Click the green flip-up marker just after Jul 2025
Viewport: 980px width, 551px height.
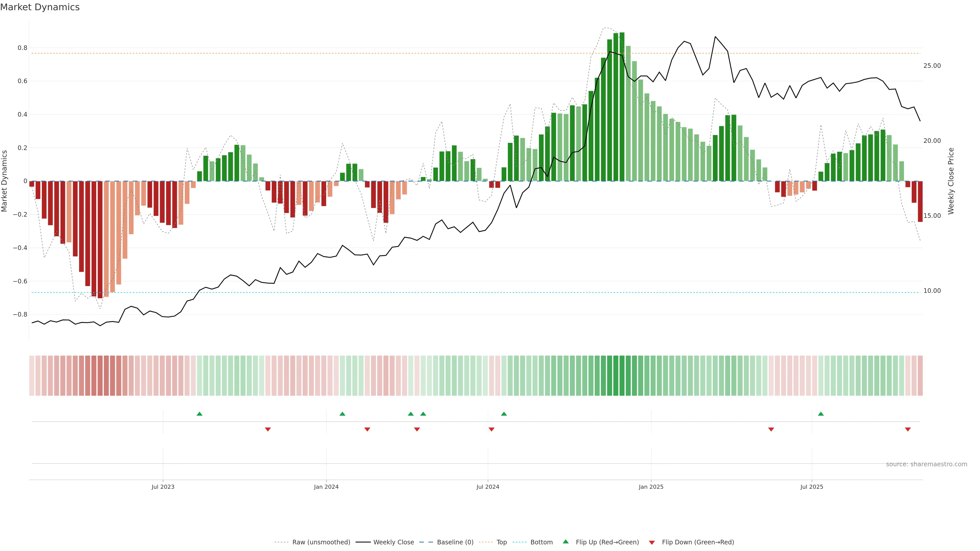tap(820, 414)
